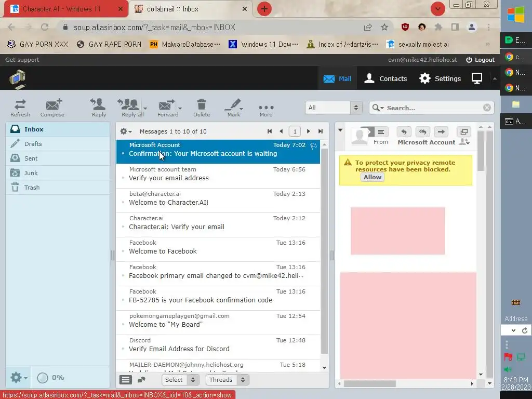Bookmark this page star icon
The width and height of the screenshot is (532, 399).
[384, 27]
